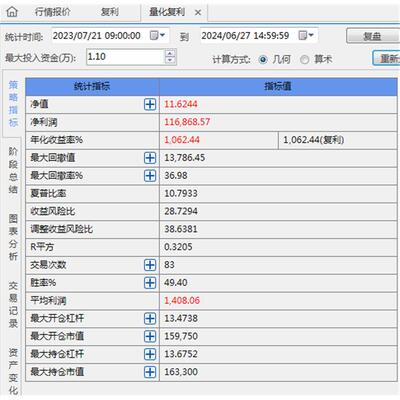Select 胜率 value 49.40

[176, 283]
